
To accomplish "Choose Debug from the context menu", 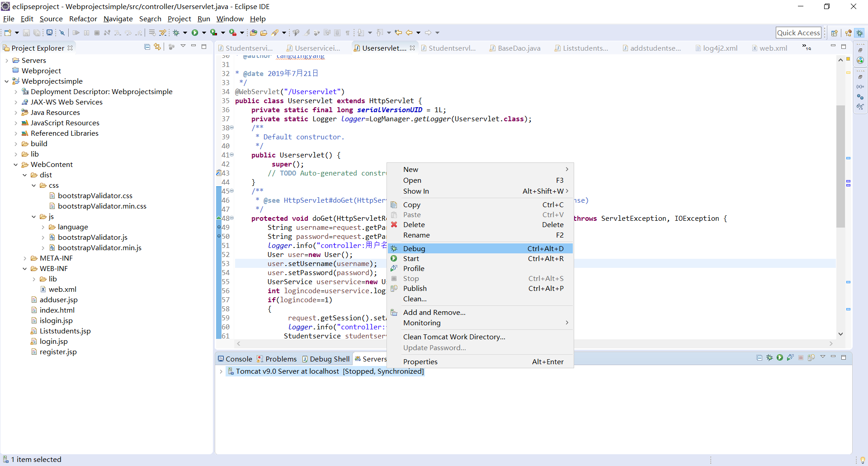I will [414, 248].
